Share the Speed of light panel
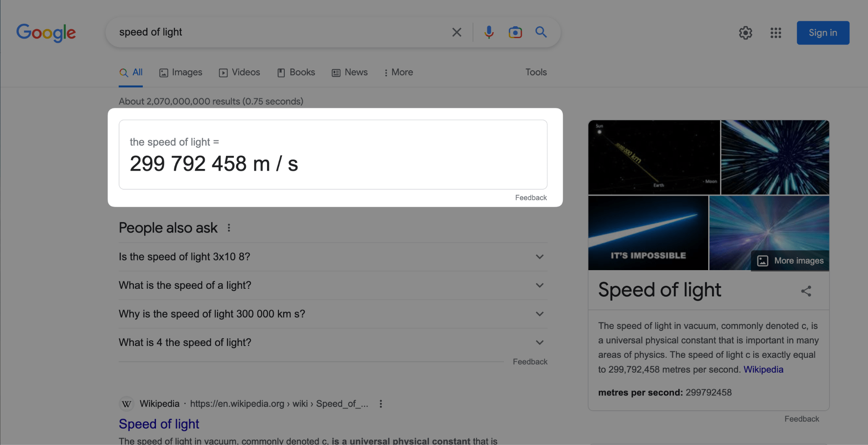 (806, 290)
